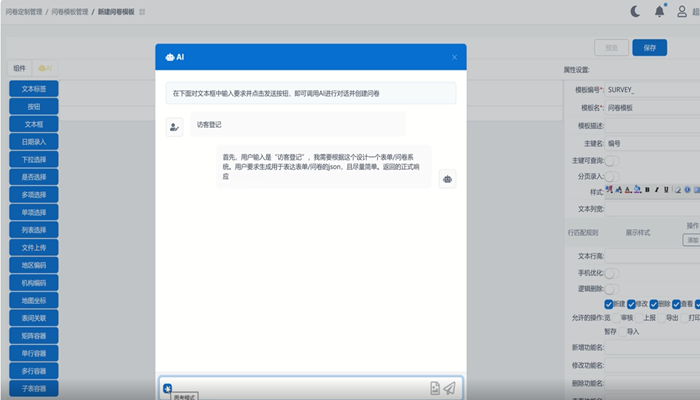Add a 机构编码 component
Screen dimensions: 700x400
coord(34,283)
